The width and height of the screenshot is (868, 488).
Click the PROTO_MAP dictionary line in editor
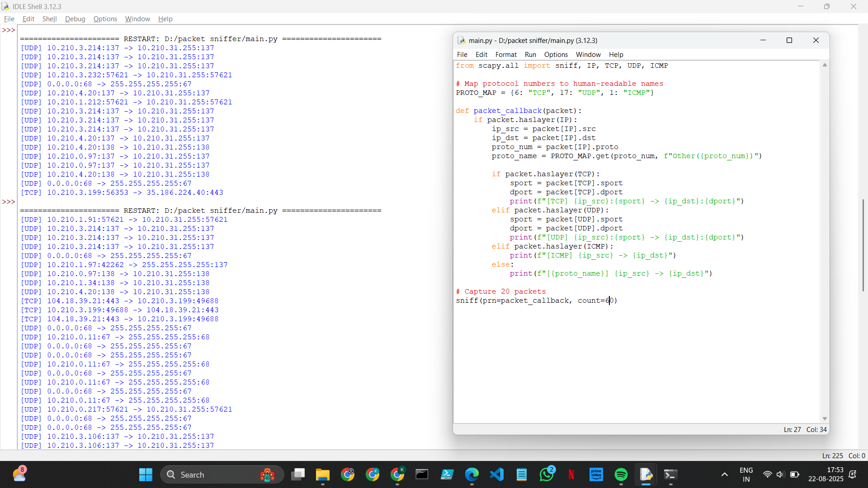[555, 93]
